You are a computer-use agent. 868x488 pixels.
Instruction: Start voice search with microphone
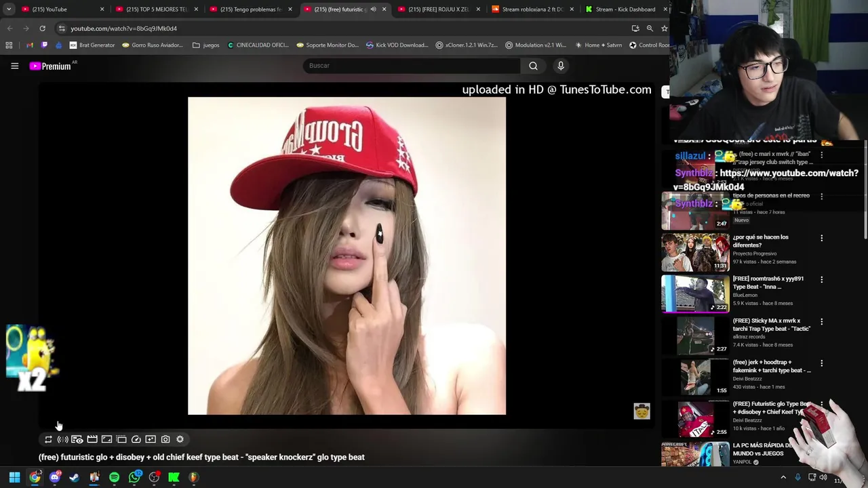[x=561, y=66]
